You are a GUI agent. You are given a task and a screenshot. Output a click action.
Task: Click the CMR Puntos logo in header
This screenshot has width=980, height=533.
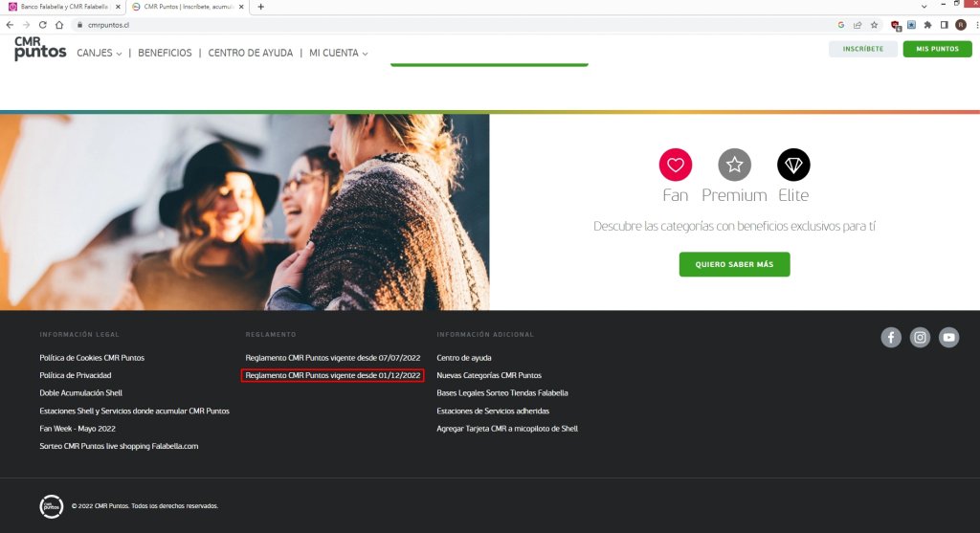click(40, 48)
